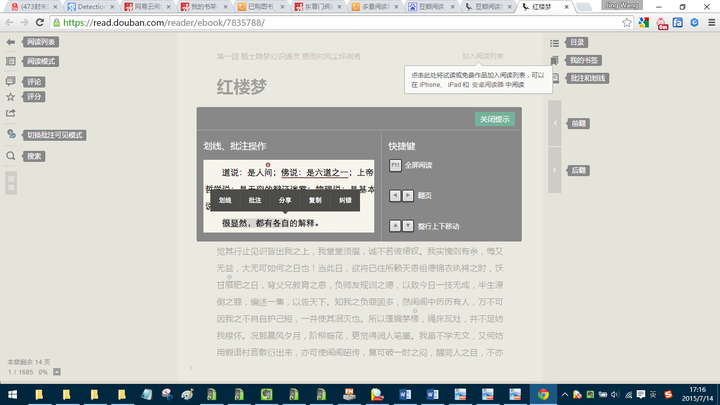Click the 我的书签 label
This screenshot has width=720, height=405.
(584, 60)
